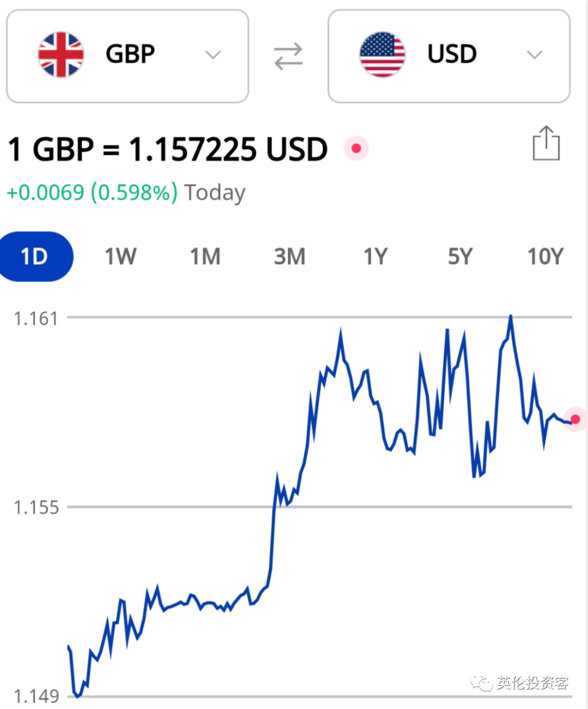Tap the current price marker on chart
Viewport: 588px width, 709px height.
click(575, 419)
